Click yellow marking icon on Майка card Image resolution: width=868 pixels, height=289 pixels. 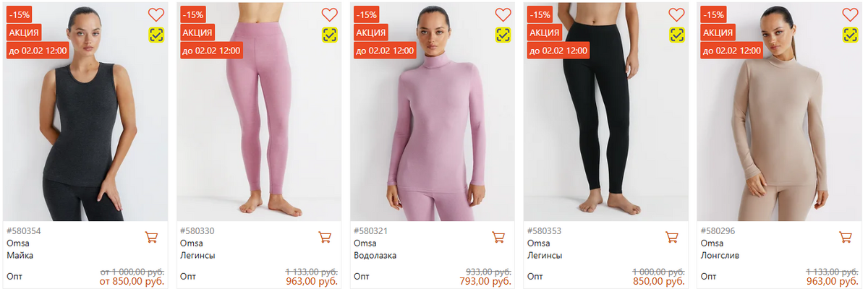click(156, 35)
